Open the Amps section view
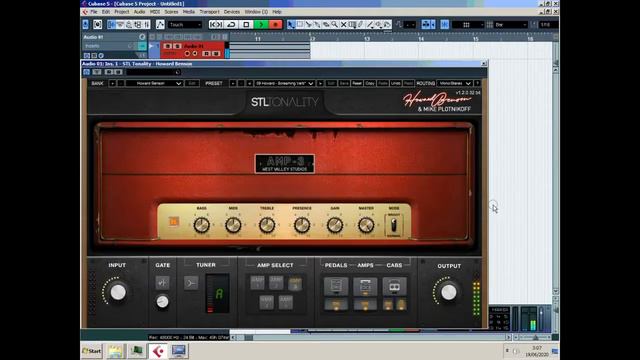 (365, 286)
